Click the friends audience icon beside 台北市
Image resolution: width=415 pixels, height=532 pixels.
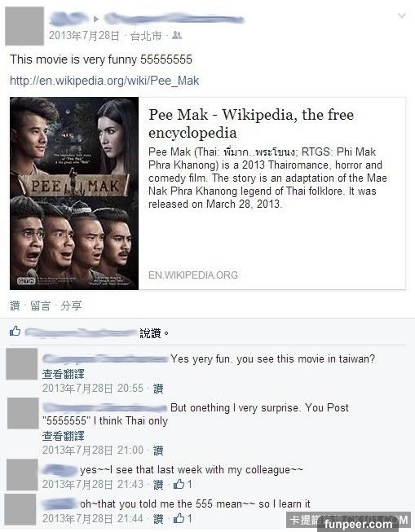[x=177, y=35]
